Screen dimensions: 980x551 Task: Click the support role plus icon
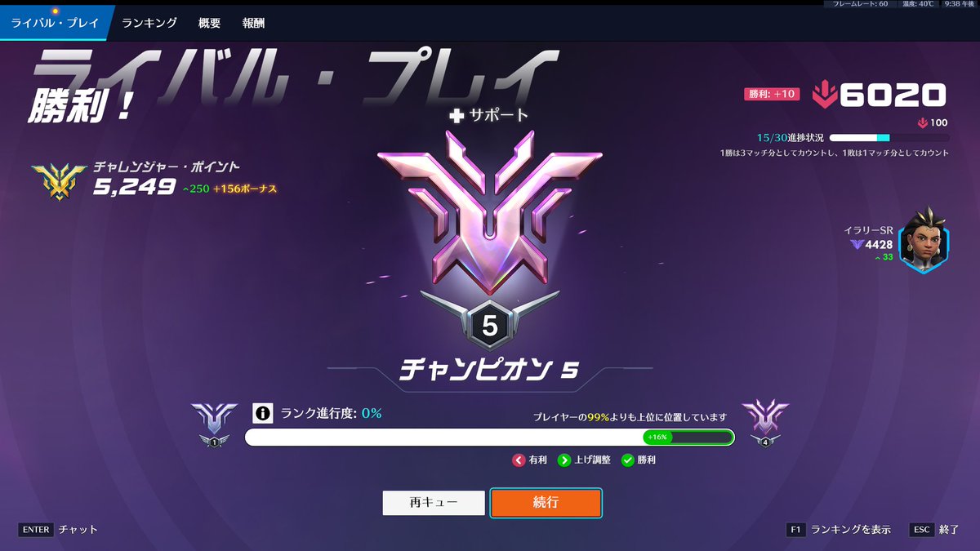[457, 116]
